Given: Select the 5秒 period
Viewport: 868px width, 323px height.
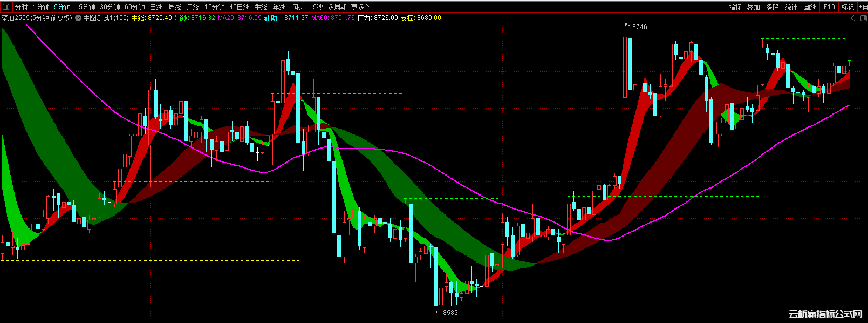Looking at the screenshot, I should (x=297, y=7).
